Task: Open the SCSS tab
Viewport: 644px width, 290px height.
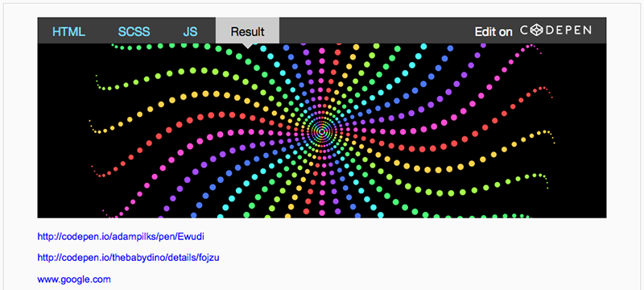Action: coord(134,31)
